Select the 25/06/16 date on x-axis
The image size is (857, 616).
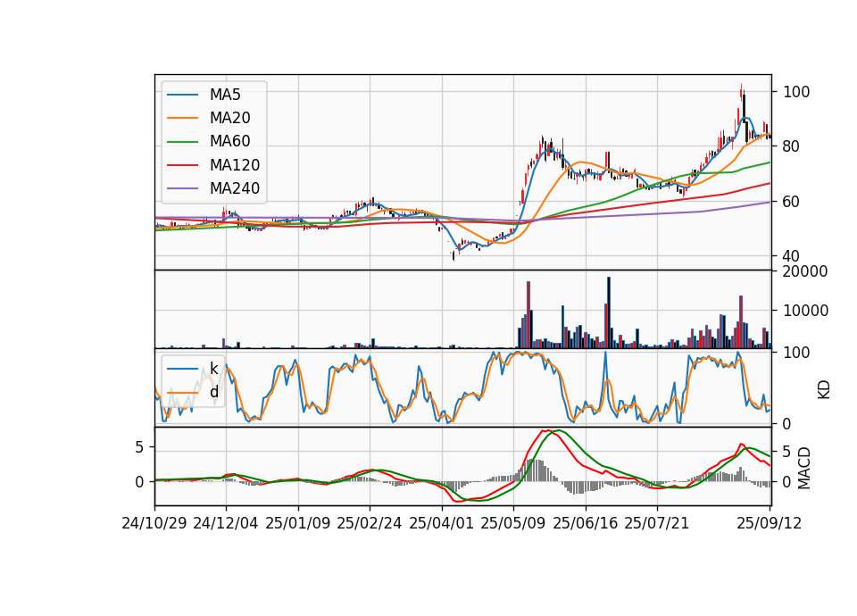point(585,523)
